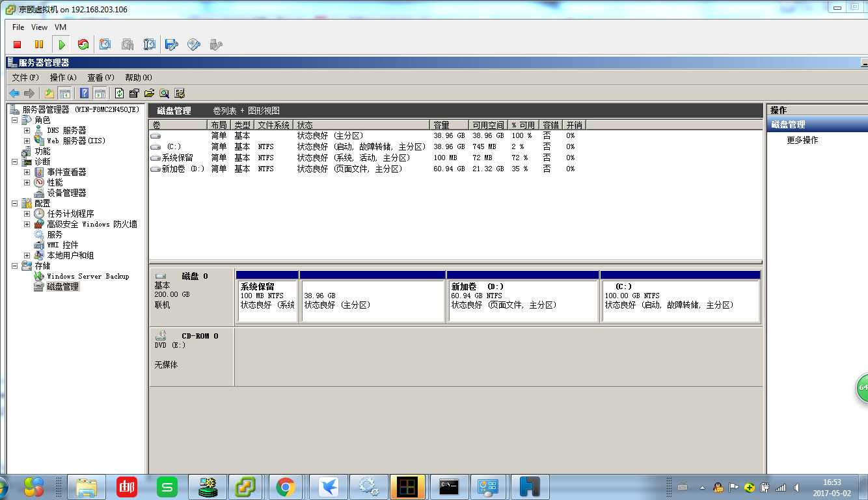Image resolution: width=868 pixels, height=500 pixels.
Task: Expand the 本地用户和组 node
Action: 27,255
